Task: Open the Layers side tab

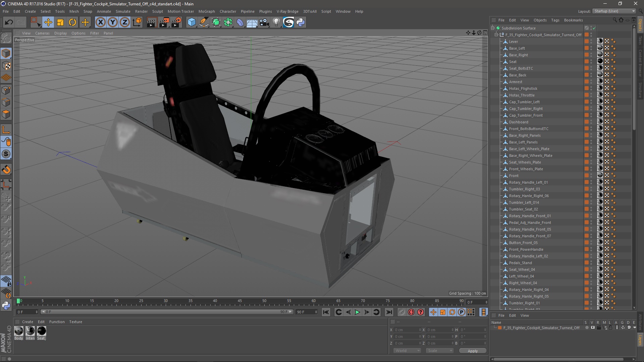Action: click(x=640, y=341)
